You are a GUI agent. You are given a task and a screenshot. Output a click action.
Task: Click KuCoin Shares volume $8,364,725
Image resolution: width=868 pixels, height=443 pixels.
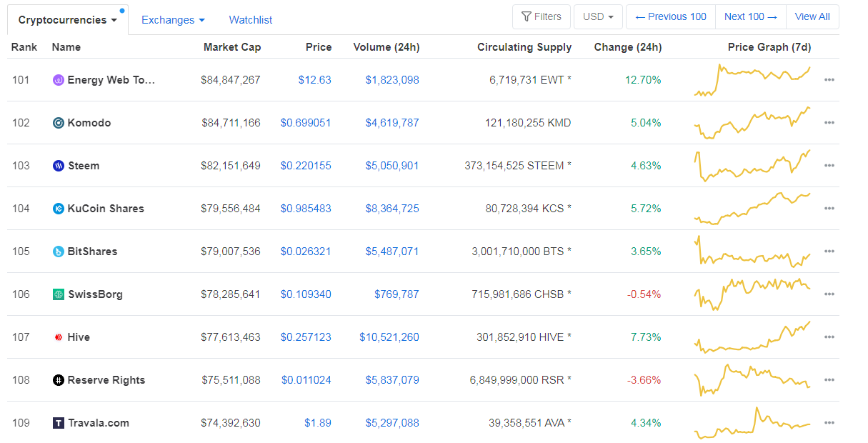pyautogui.click(x=392, y=209)
